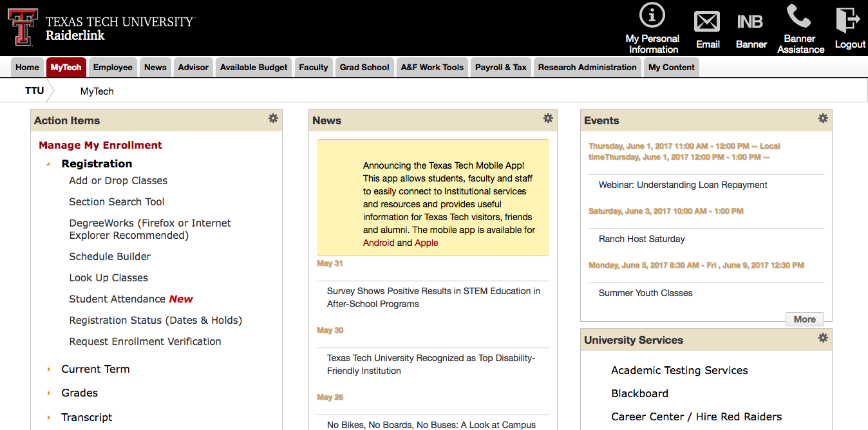
Task: Open Research Administration tab
Action: point(587,68)
